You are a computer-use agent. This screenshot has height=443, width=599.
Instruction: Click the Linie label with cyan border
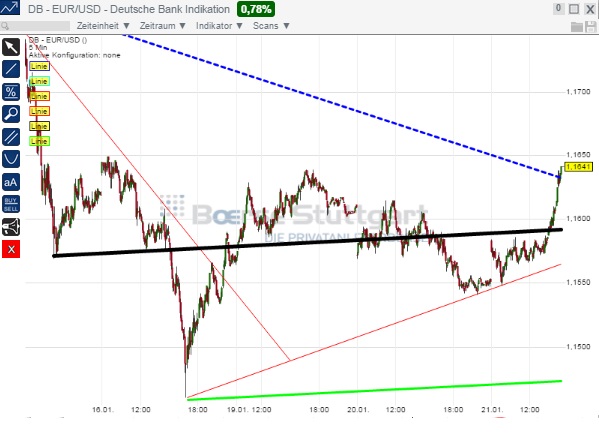point(39,81)
